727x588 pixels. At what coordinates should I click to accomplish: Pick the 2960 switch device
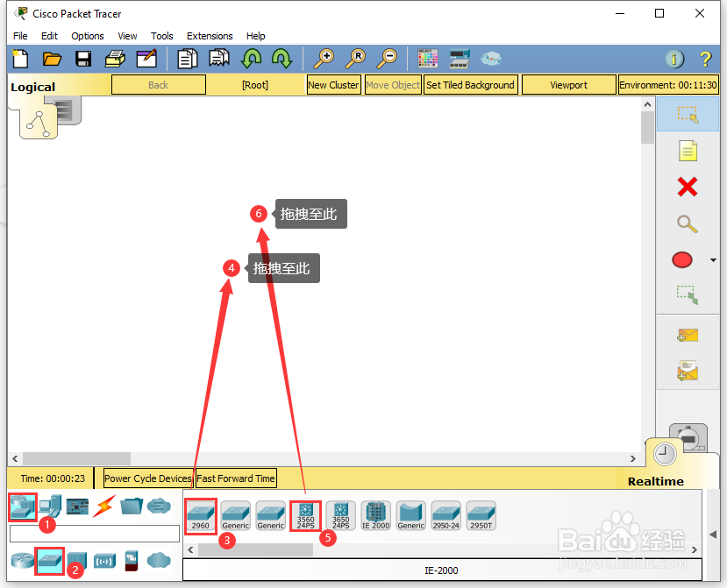(201, 516)
